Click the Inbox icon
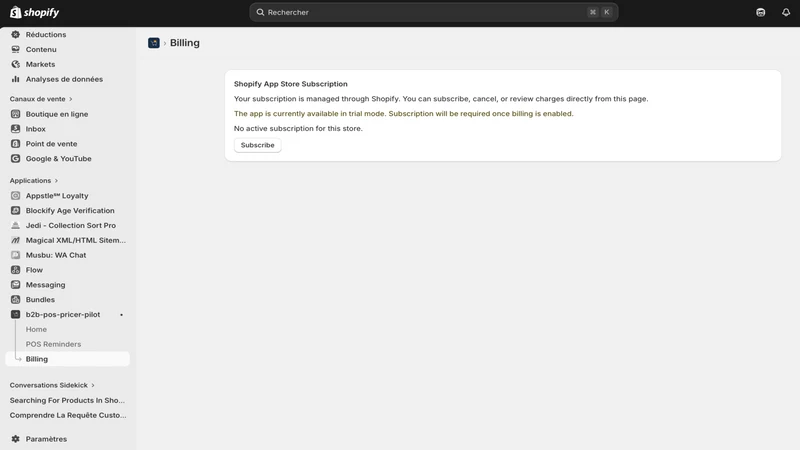800x450 pixels. (x=15, y=129)
